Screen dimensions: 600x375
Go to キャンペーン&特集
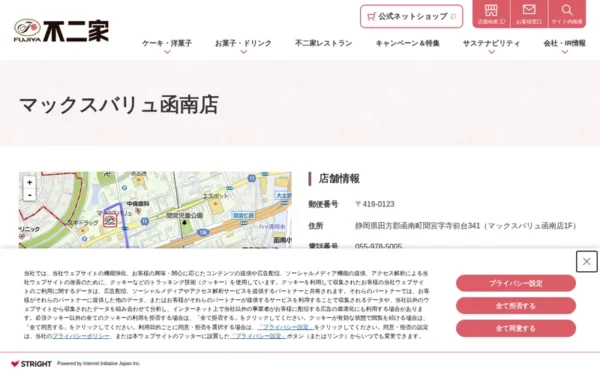click(x=408, y=43)
